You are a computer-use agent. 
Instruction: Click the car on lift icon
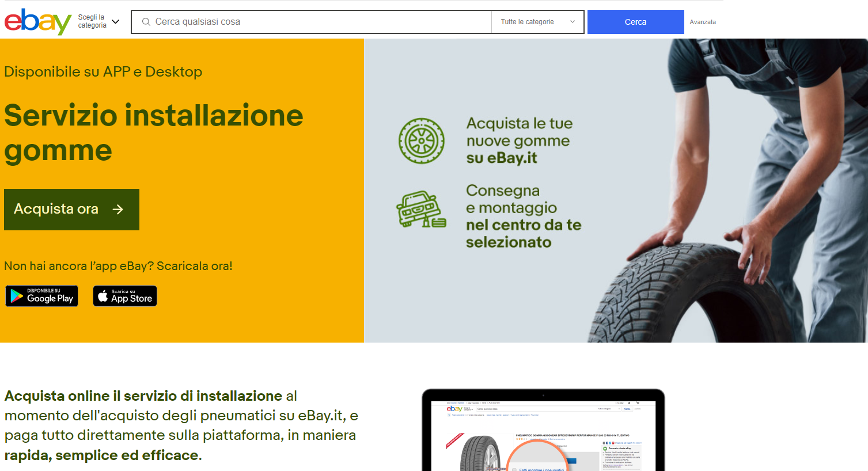(x=421, y=209)
